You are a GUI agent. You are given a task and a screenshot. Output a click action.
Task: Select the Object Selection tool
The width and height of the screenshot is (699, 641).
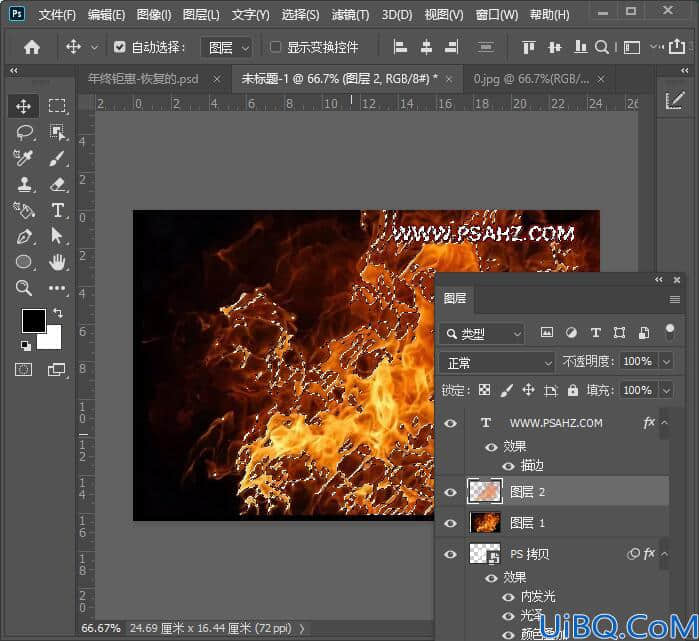57,132
